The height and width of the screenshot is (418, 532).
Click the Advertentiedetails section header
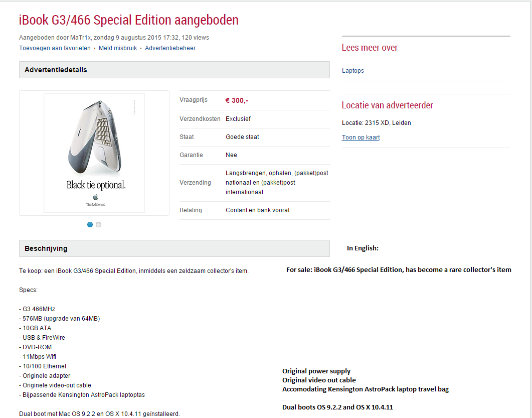174,70
